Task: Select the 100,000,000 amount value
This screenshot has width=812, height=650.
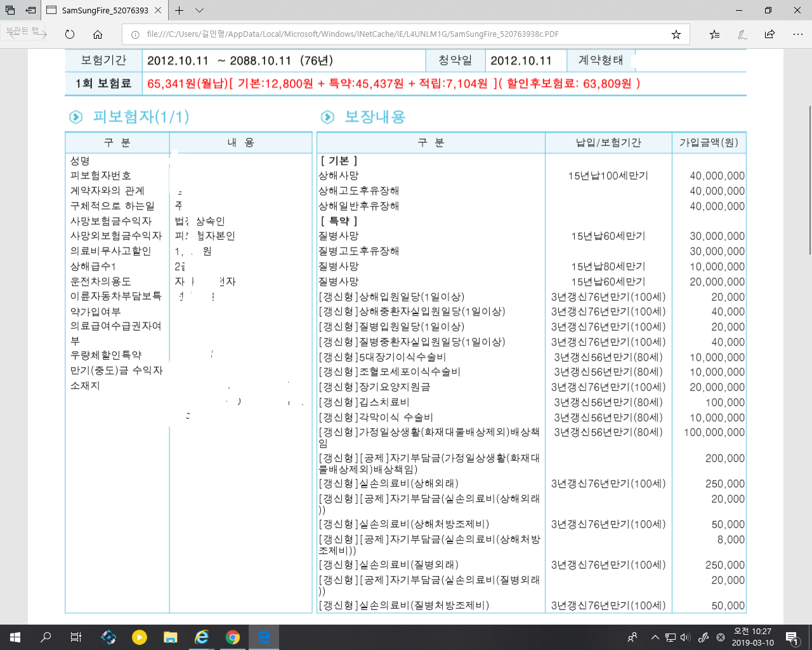Action: [x=714, y=432]
